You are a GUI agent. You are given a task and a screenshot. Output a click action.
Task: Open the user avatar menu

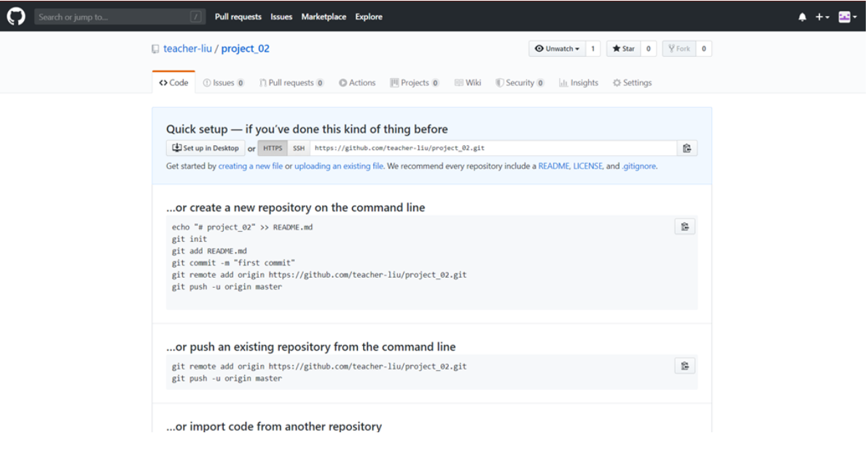click(x=848, y=17)
